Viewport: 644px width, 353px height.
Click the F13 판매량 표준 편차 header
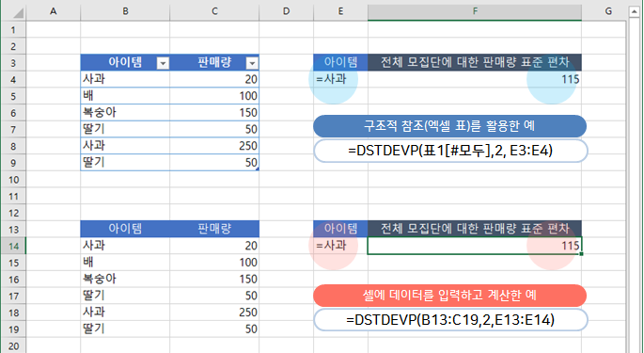pyautogui.click(x=475, y=229)
